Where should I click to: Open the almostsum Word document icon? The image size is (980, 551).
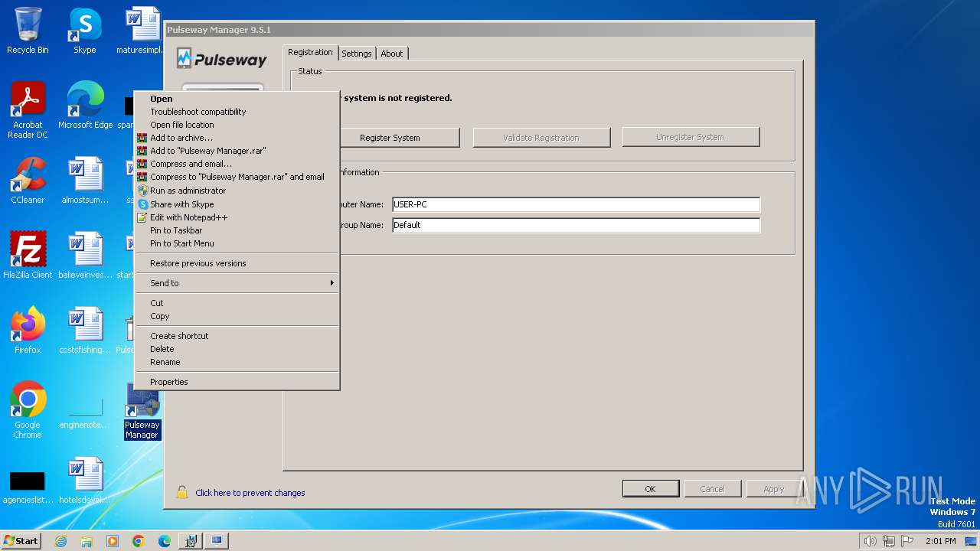click(x=85, y=181)
